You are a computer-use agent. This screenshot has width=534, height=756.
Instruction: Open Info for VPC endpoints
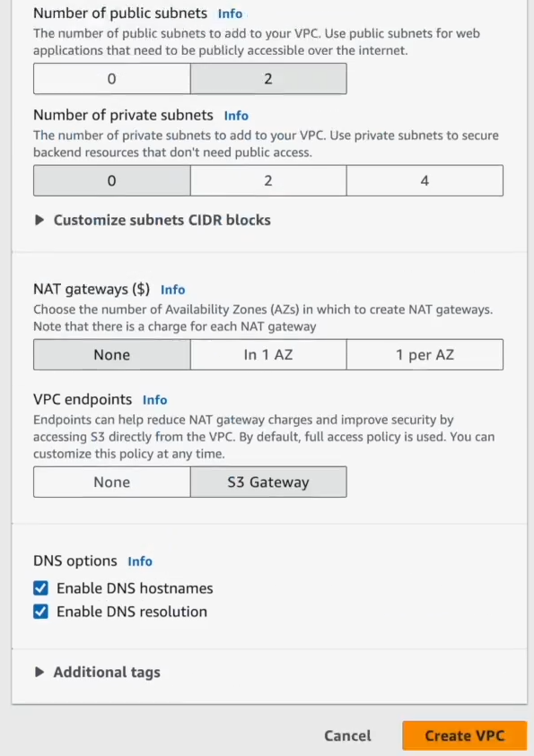tap(153, 400)
